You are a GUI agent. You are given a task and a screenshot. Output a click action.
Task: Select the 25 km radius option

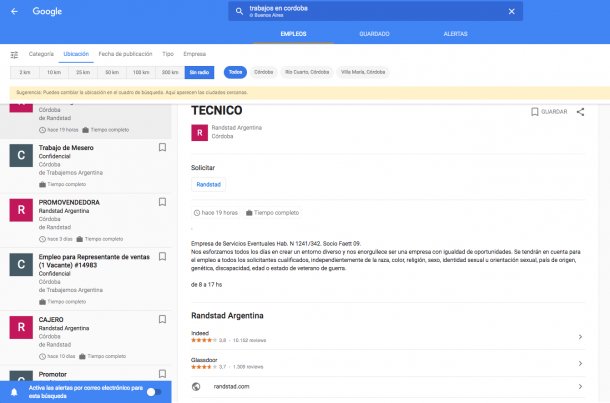click(x=83, y=72)
